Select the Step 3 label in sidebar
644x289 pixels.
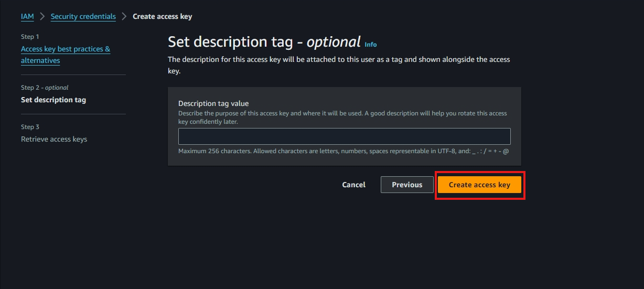point(30,127)
